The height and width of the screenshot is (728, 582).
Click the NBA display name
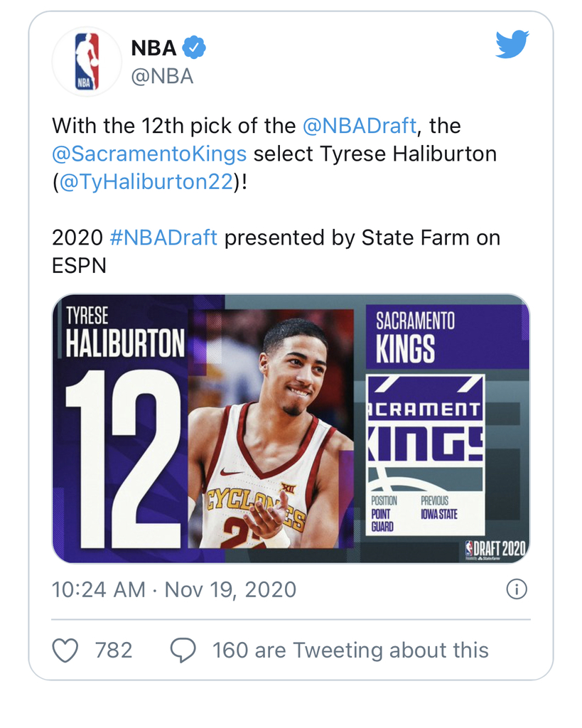coord(153,48)
